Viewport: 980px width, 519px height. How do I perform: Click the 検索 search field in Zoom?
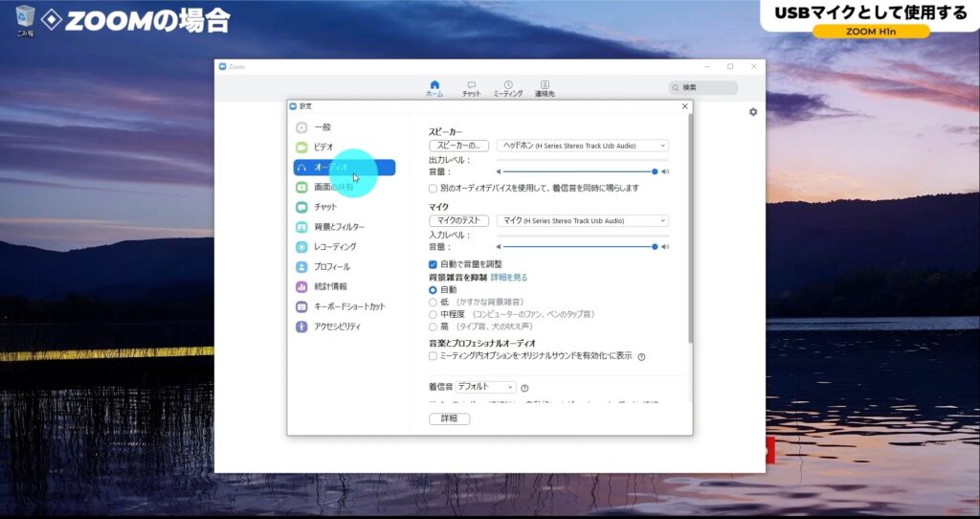tap(703, 87)
